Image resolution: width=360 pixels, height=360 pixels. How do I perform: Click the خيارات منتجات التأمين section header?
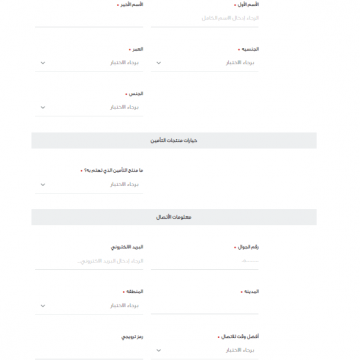[174, 140]
